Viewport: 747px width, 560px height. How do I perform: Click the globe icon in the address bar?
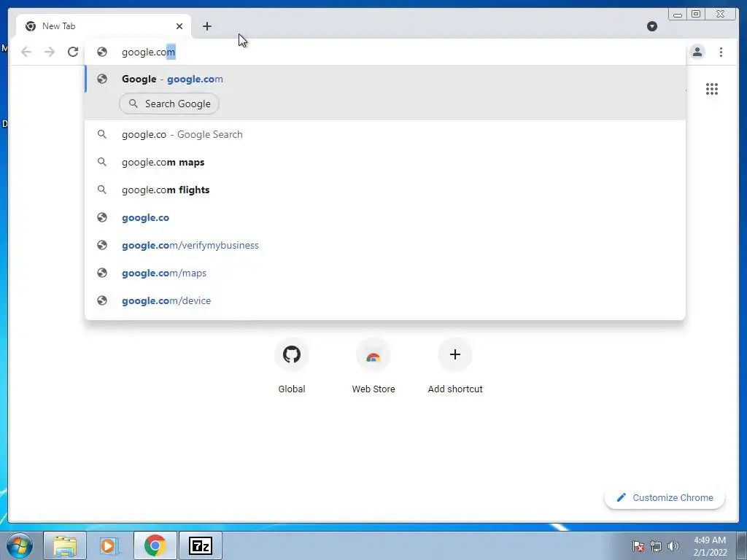pos(102,52)
